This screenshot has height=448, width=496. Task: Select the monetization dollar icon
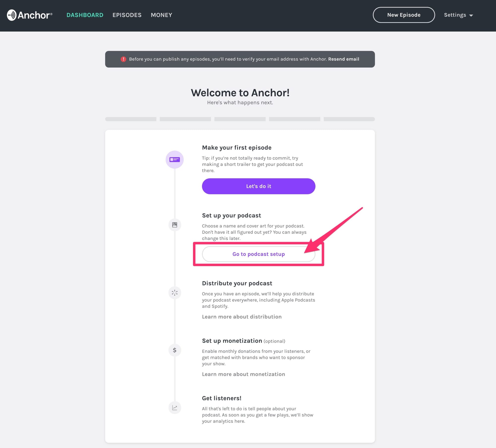[x=174, y=350]
